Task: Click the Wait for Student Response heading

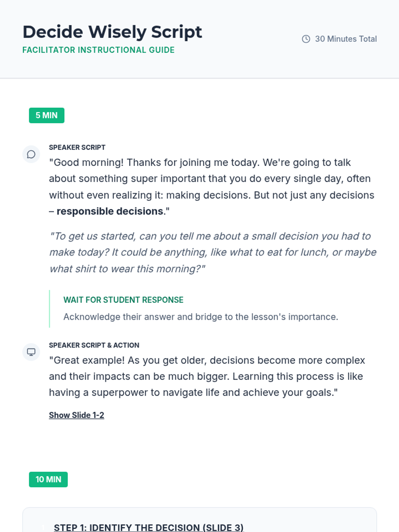Action: pyautogui.click(x=123, y=300)
